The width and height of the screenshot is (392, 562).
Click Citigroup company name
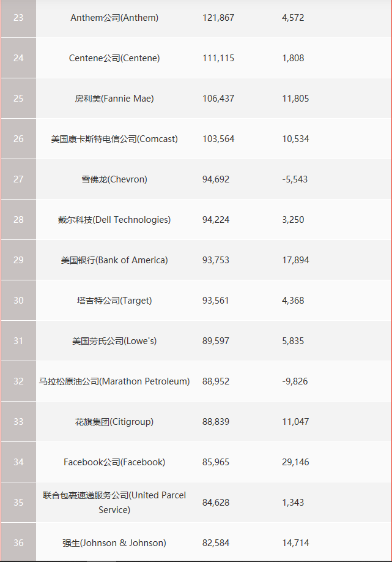click(x=114, y=422)
